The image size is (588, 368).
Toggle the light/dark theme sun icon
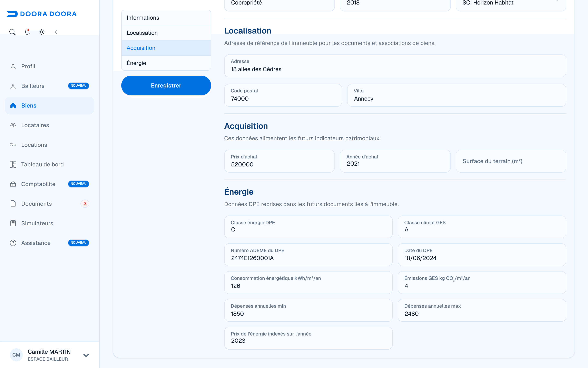pyautogui.click(x=42, y=32)
